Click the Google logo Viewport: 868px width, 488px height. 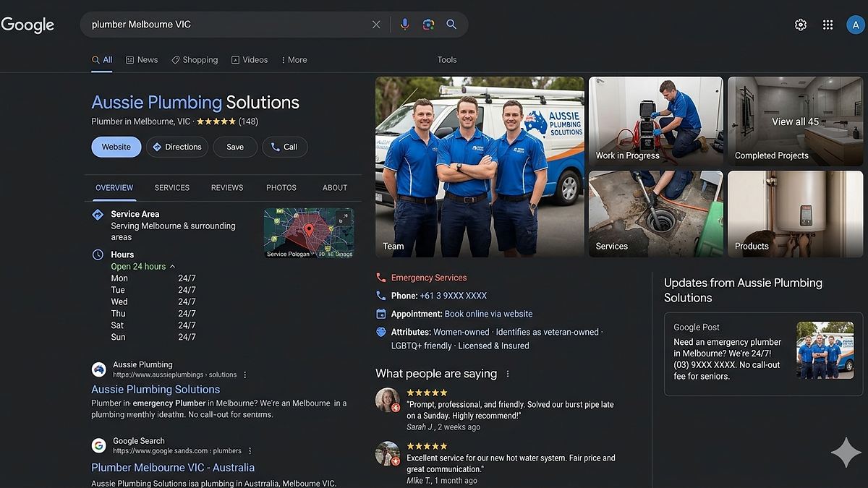pyautogui.click(x=27, y=25)
